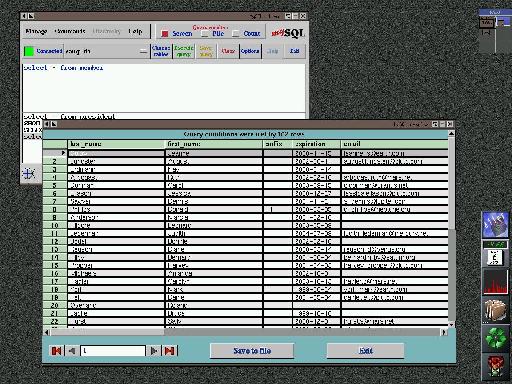
Task: Open the recycle bin dock icon
Action: pos(496,338)
